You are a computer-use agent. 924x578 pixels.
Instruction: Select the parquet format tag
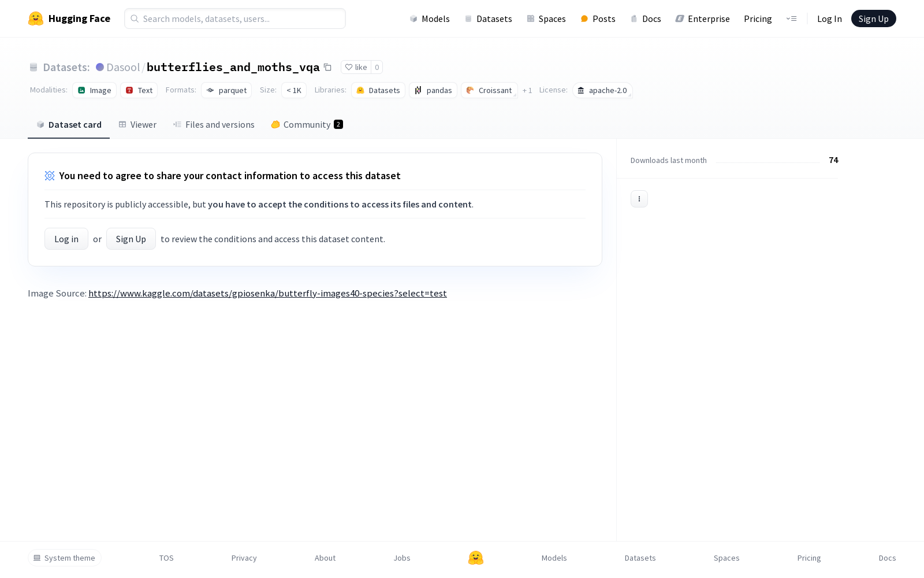226,90
